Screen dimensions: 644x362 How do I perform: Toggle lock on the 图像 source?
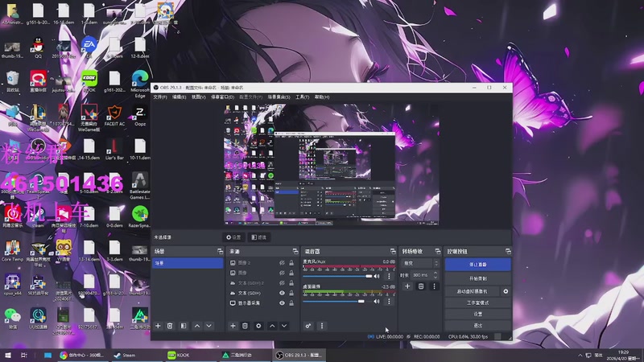[x=291, y=273]
